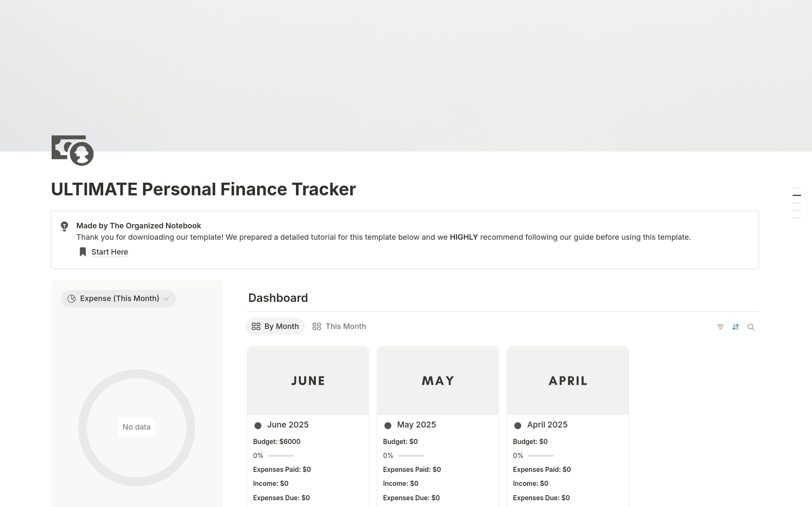
Task: Click the ULTIMATE Personal Finance Tracker title
Action: (x=203, y=189)
